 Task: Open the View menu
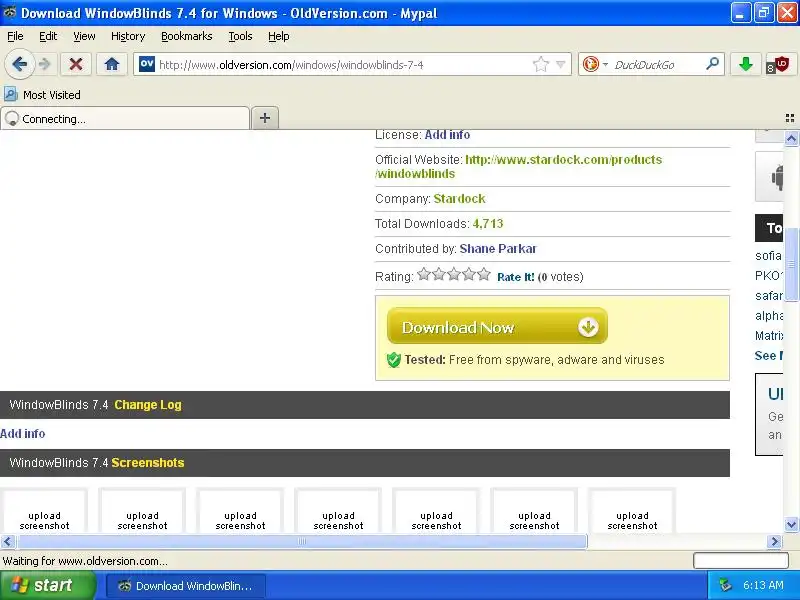(x=84, y=36)
